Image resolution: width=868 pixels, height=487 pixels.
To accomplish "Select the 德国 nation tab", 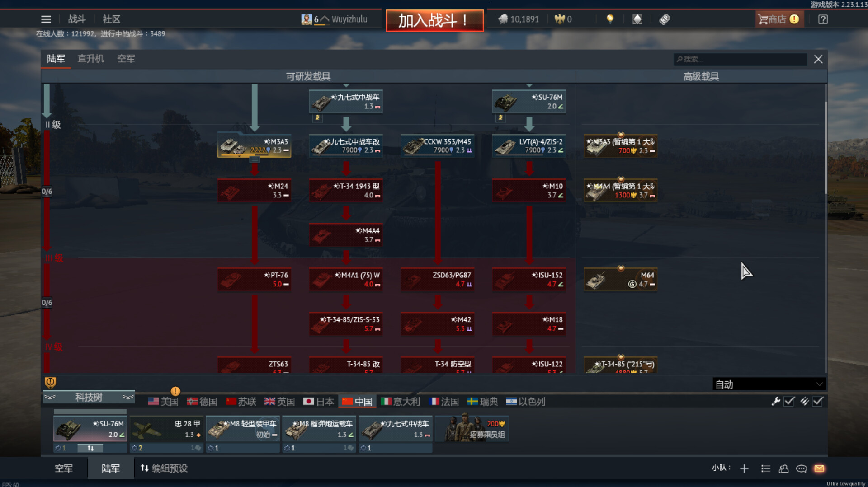I will [202, 402].
